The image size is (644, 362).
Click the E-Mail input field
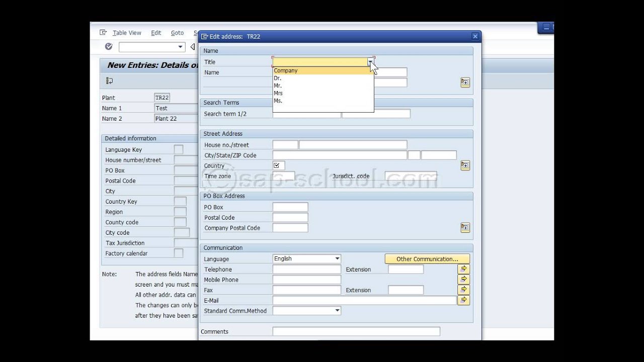(x=365, y=300)
